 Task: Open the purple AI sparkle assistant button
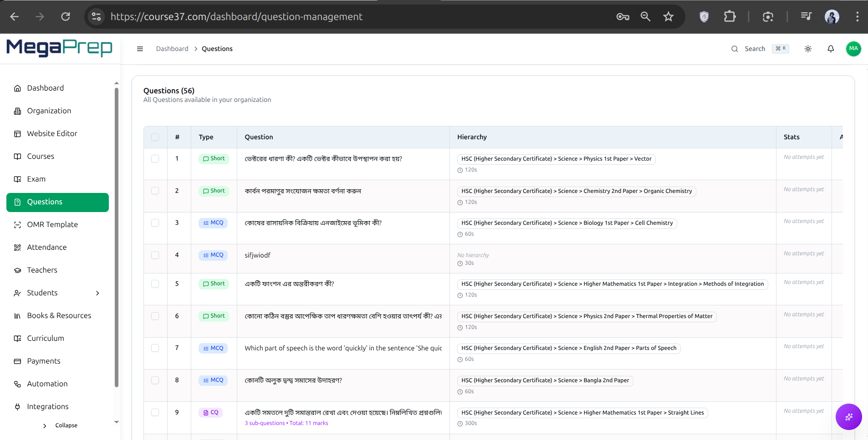(x=848, y=417)
